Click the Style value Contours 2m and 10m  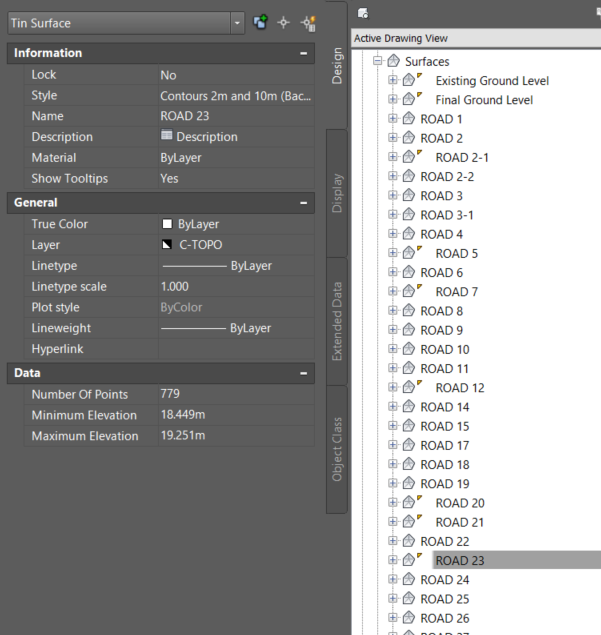[237, 96]
